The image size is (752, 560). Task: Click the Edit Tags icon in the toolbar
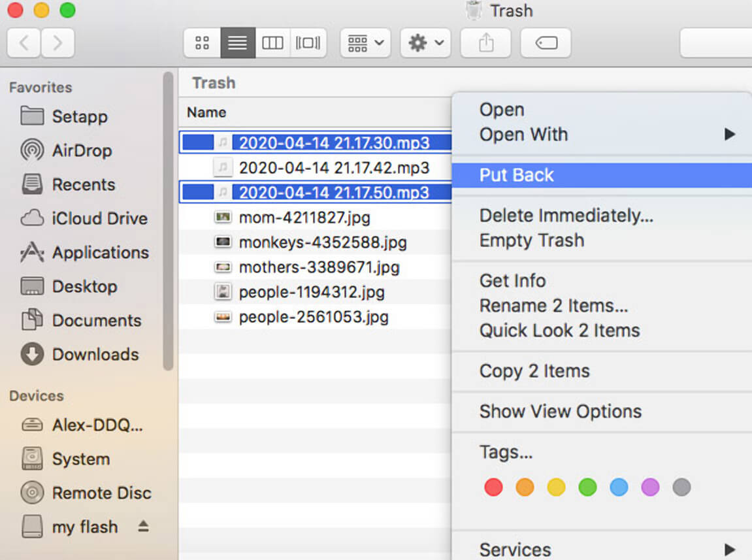(x=546, y=42)
